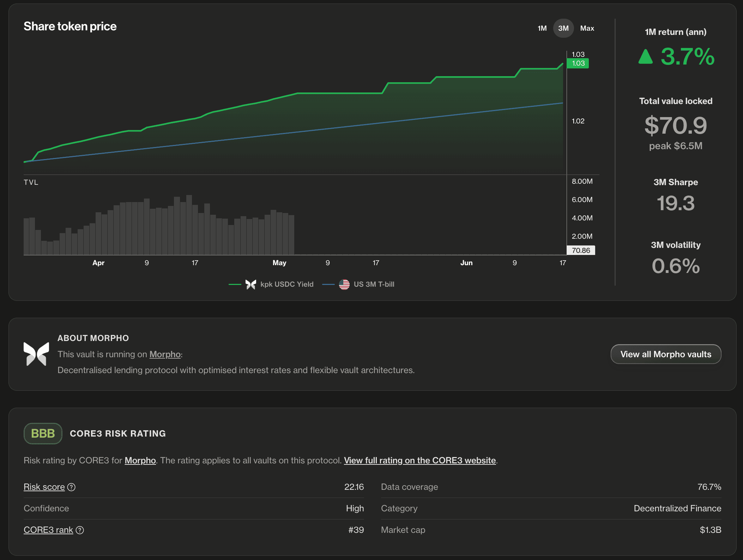Click the 19.3 Sharpe value

[676, 203]
